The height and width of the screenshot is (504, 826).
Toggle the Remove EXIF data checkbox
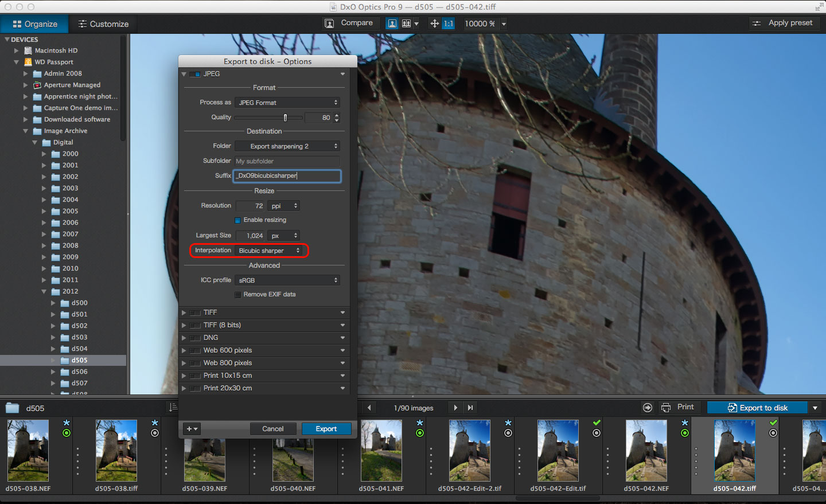coord(237,295)
